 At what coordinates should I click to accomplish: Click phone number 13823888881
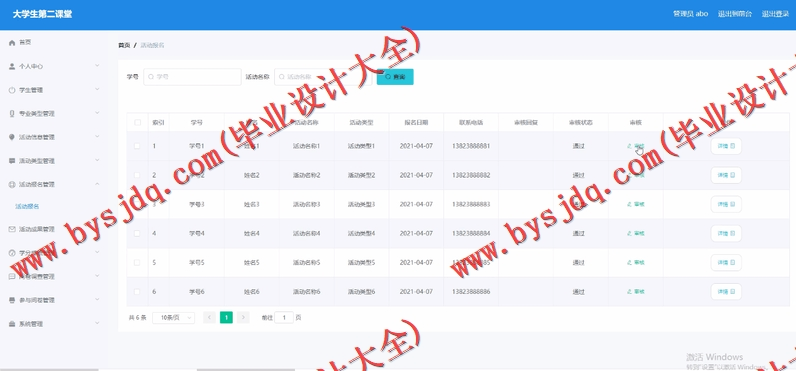(471, 146)
